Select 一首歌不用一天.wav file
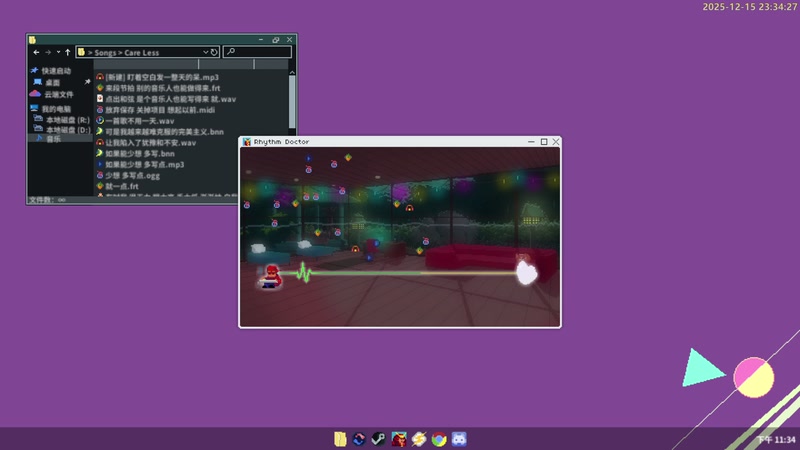This screenshot has height=450, width=800. pos(139,121)
